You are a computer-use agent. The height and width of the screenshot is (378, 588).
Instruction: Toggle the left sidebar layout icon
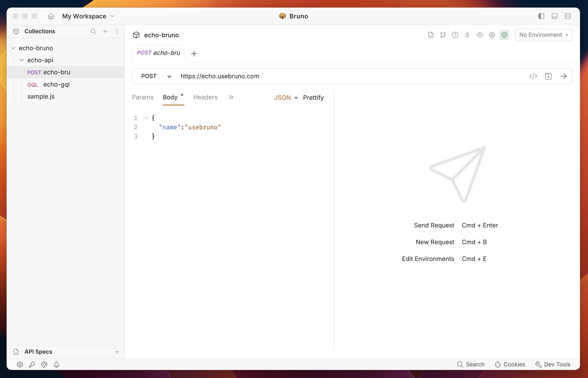coord(541,16)
